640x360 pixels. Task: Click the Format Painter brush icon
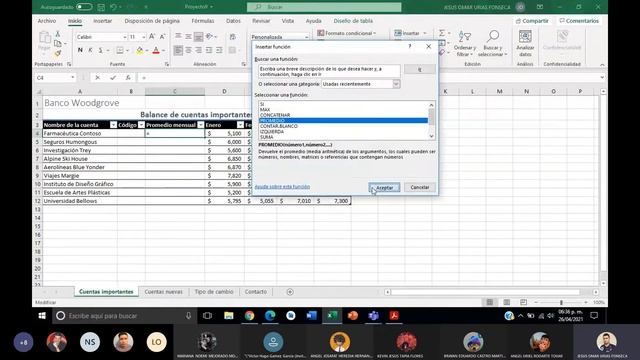tap(58, 53)
